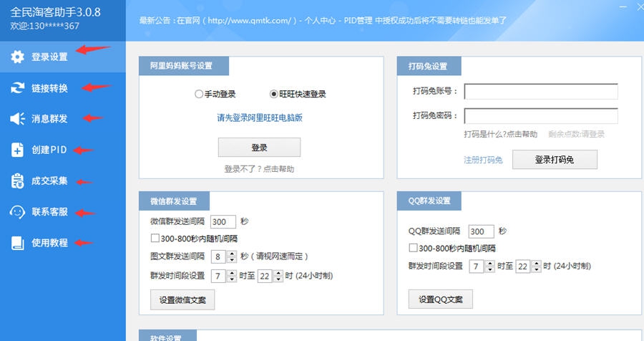Screen dimensions: 644x341
Task: Click the 打码兔账号 input field
Action: click(541, 91)
